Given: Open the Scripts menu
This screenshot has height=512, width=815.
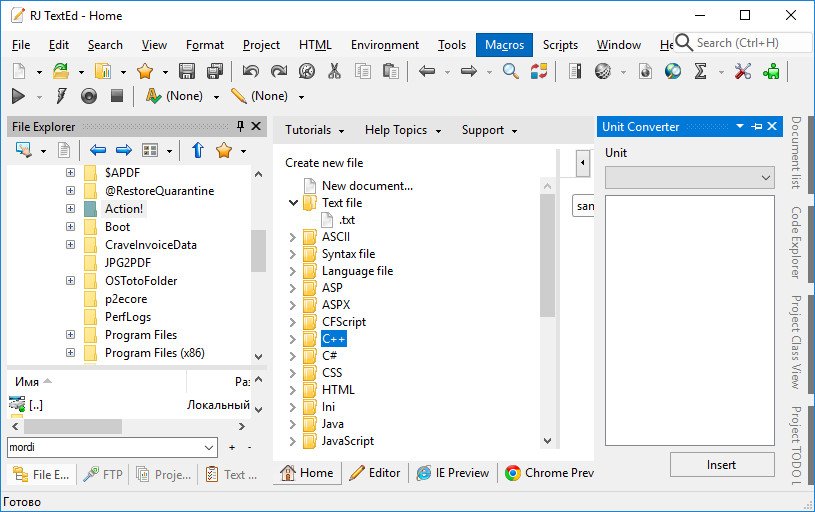Looking at the screenshot, I should point(560,45).
